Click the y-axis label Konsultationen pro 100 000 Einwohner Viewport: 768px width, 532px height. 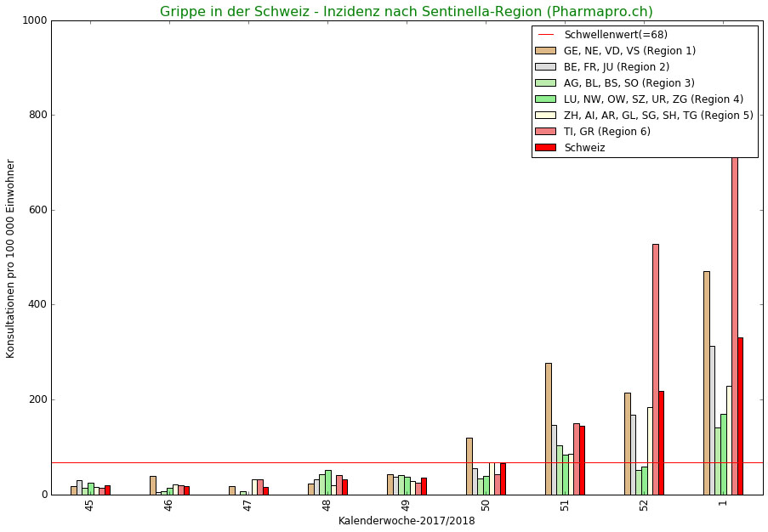tap(11, 258)
